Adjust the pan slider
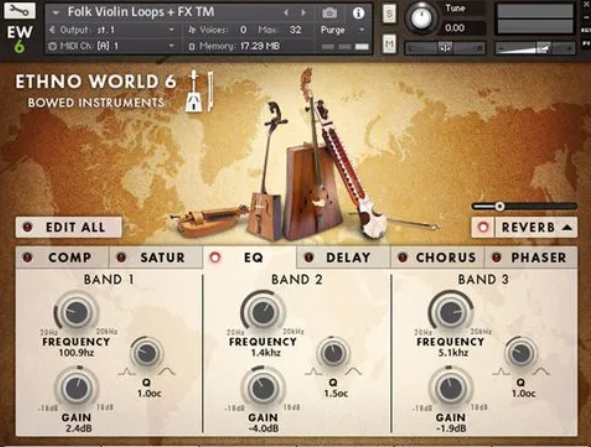591x447 pixels. pyautogui.click(x=445, y=48)
